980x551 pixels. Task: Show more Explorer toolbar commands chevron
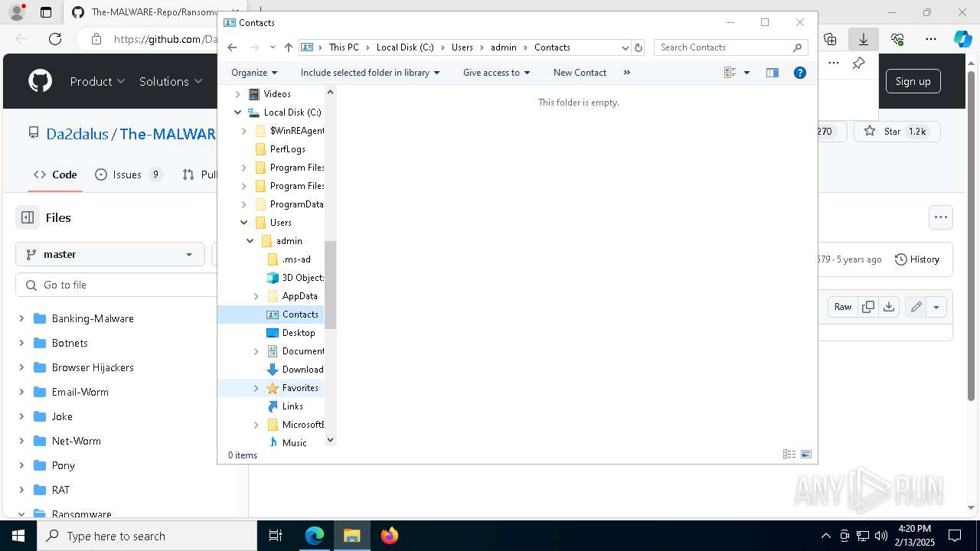627,73
